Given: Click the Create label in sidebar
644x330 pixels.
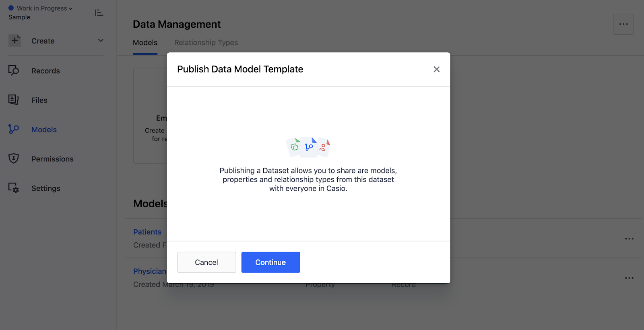Looking at the screenshot, I should click(43, 41).
